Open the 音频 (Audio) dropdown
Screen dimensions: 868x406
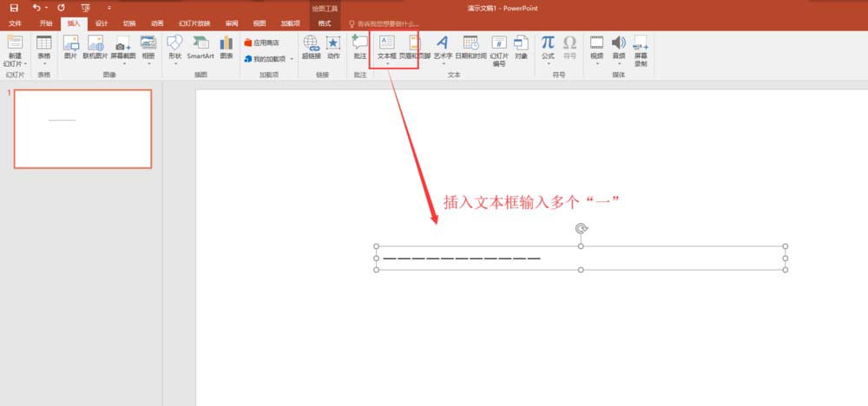point(618,62)
